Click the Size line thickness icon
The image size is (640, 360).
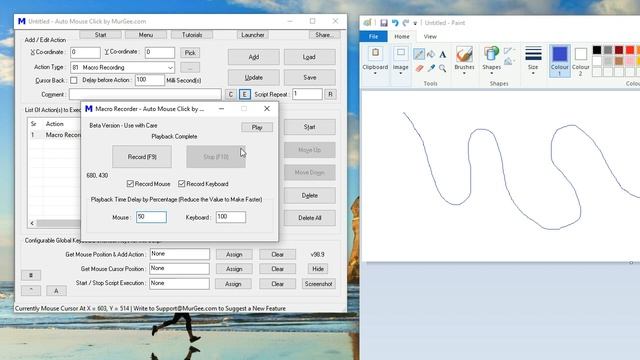pos(533,53)
